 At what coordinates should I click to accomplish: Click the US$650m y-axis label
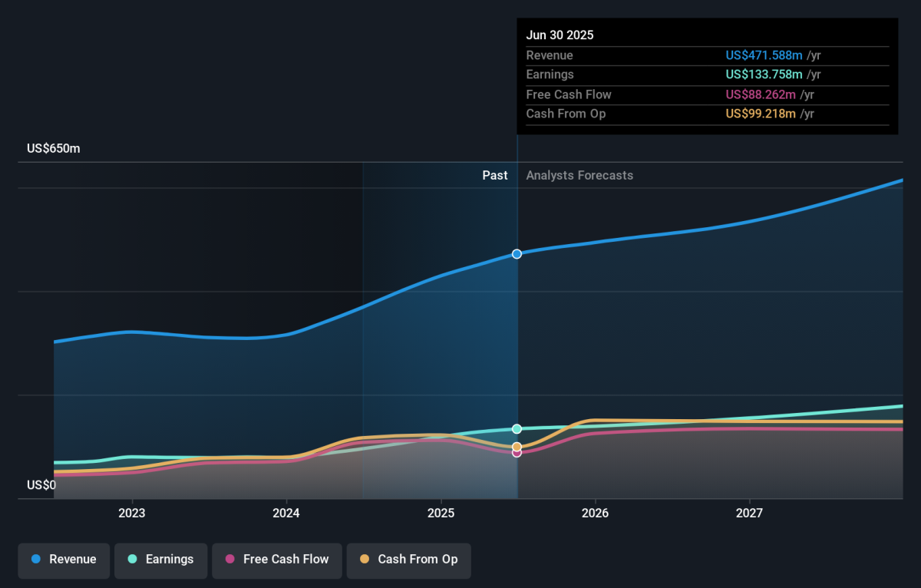(x=54, y=149)
